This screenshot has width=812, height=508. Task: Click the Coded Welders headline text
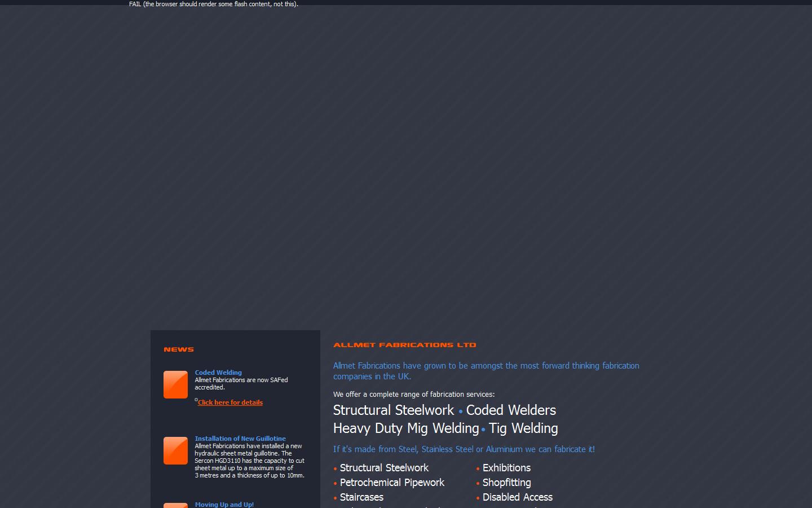510,410
